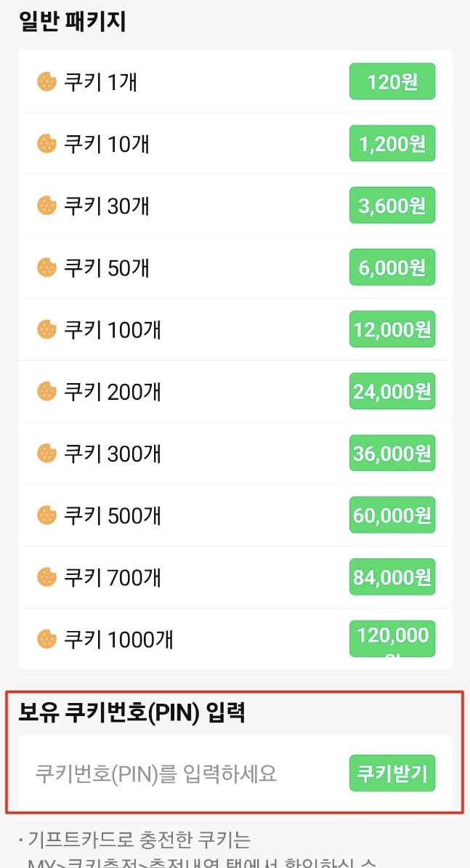
Task: Select the 24,000원 option for 200 cookies
Action: click(392, 391)
